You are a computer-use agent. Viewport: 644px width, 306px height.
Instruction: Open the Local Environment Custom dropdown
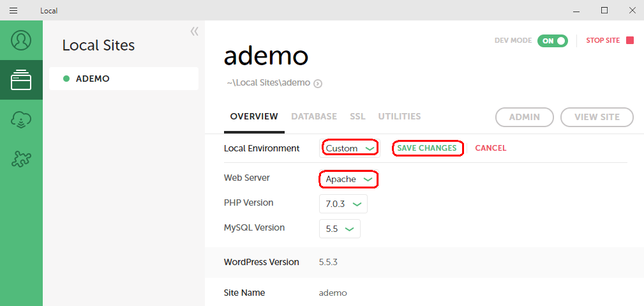tap(350, 148)
